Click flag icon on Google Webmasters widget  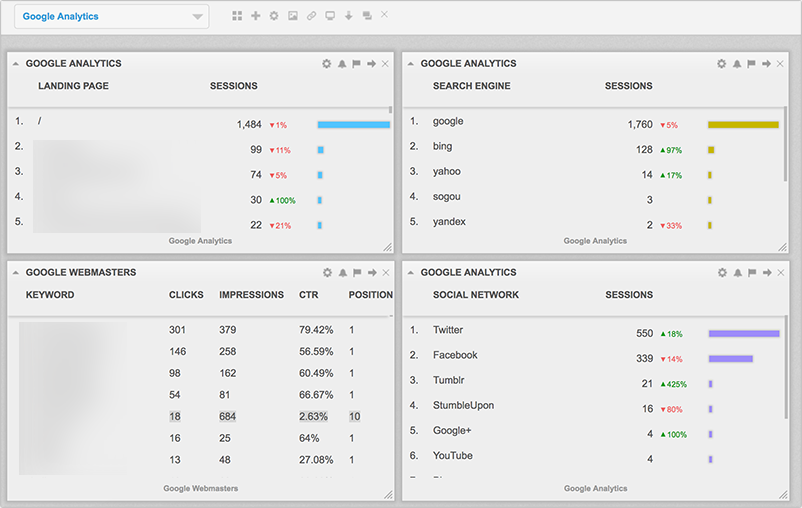[x=356, y=272]
